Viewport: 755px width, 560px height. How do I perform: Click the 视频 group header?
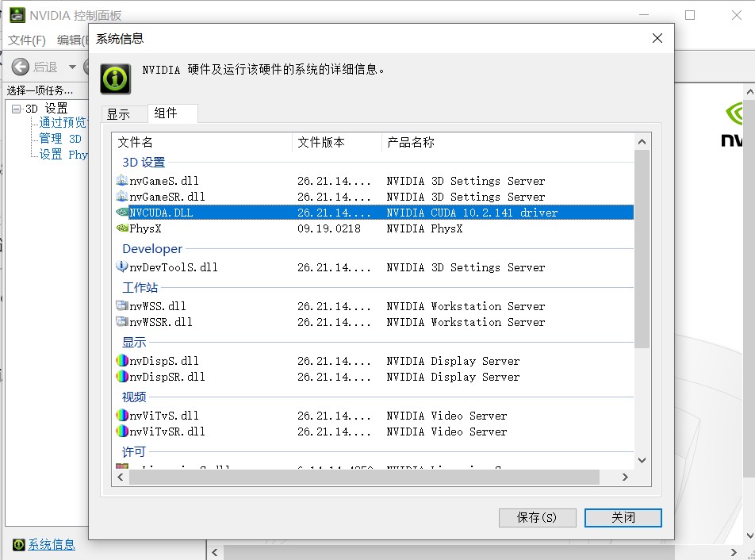(134, 397)
